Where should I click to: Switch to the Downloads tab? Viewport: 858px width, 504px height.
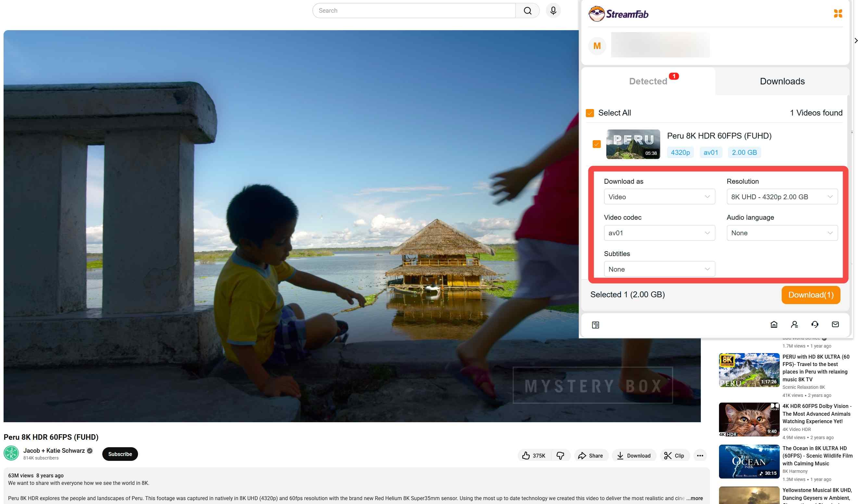(782, 81)
